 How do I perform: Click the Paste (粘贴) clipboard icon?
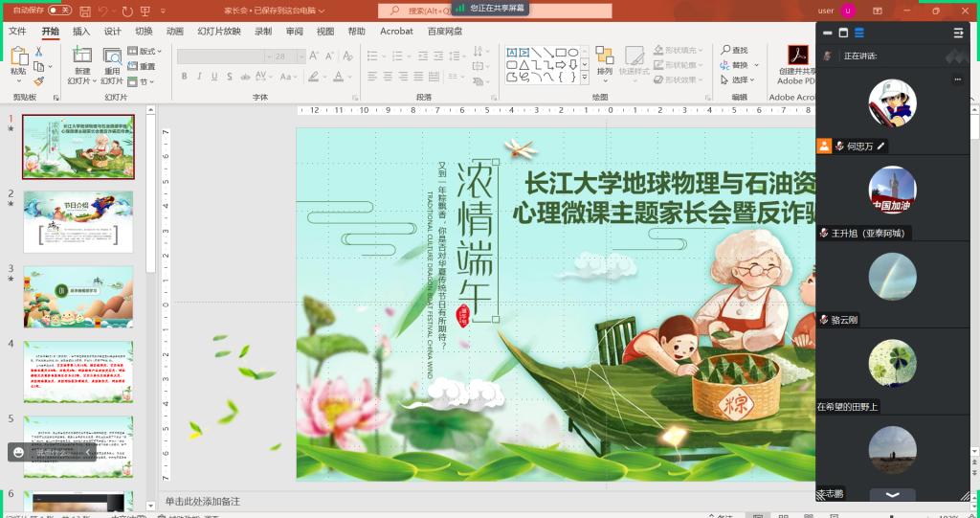[19, 56]
